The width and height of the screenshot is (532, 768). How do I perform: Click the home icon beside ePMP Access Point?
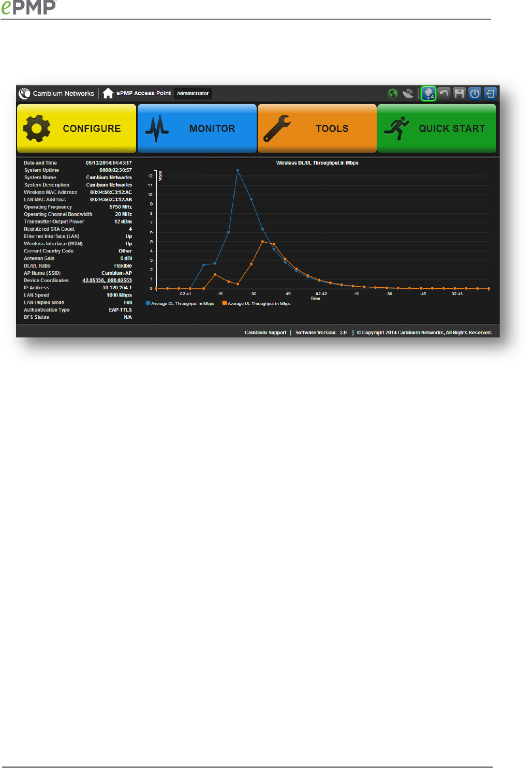click(x=108, y=93)
